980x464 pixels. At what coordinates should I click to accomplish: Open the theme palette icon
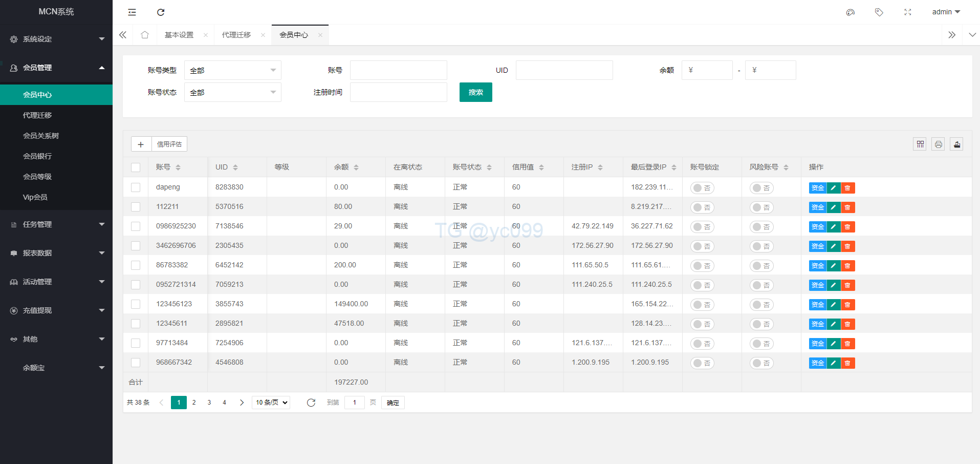[x=851, y=12]
